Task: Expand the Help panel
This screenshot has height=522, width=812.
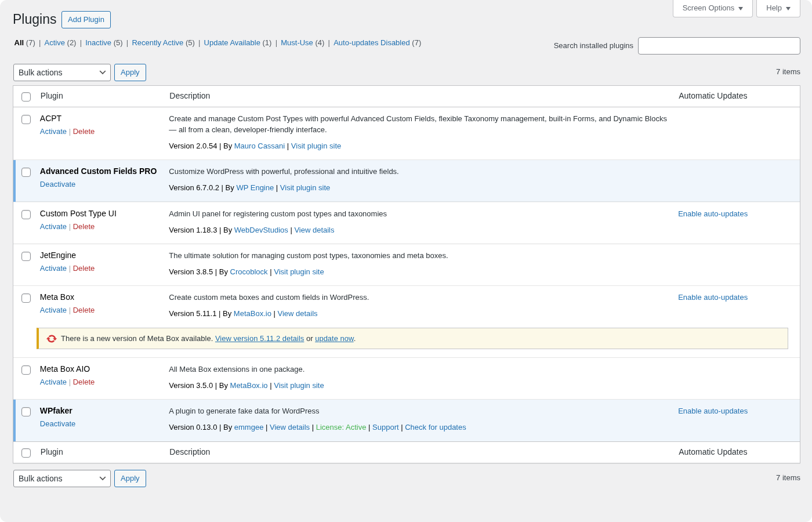Action: pos(778,8)
